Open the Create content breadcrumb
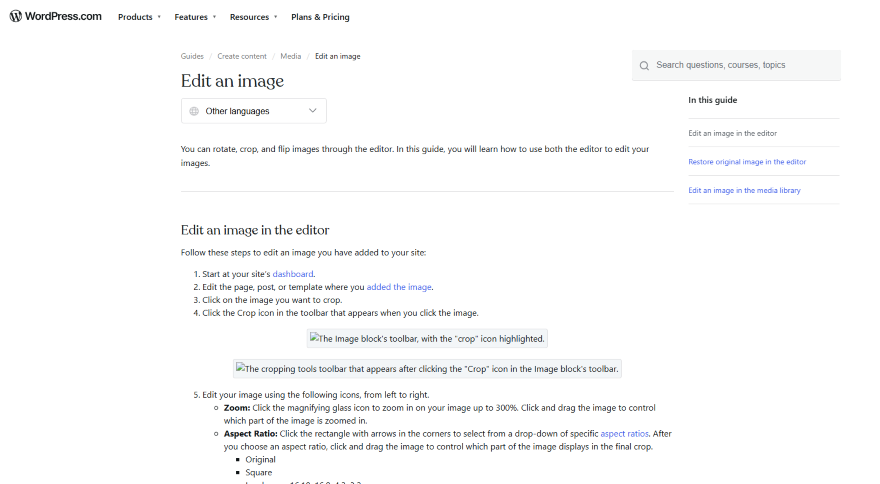 tap(242, 56)
